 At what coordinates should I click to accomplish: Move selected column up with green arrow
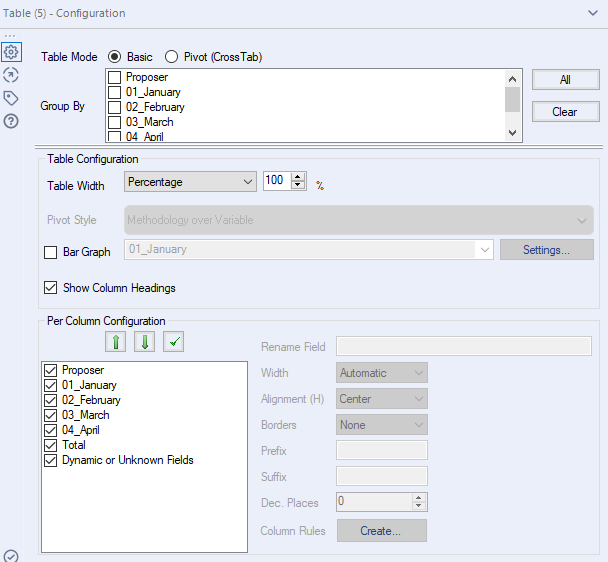(x=117, y=343)
